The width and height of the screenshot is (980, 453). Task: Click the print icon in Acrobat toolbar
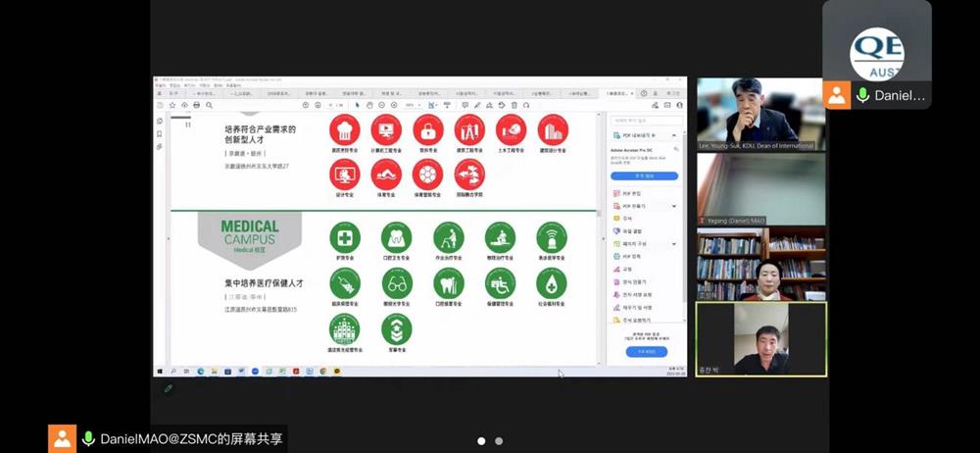tap(197, 105)
